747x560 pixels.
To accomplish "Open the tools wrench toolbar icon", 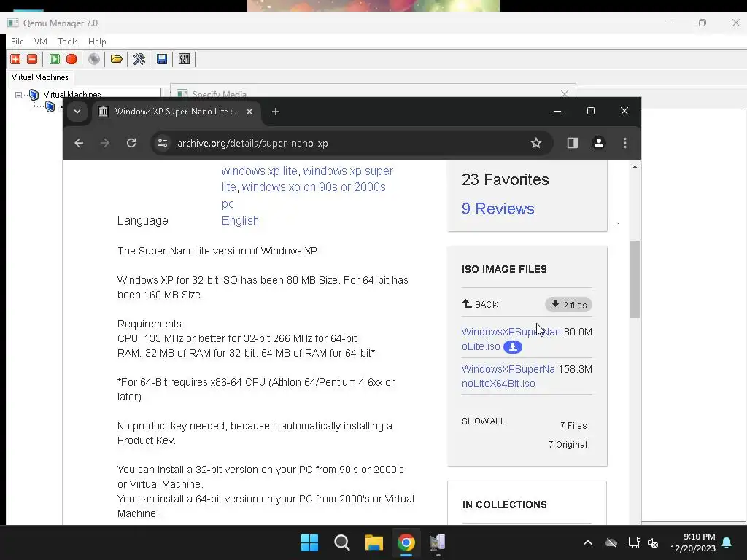I will click(x=139, y=59).
